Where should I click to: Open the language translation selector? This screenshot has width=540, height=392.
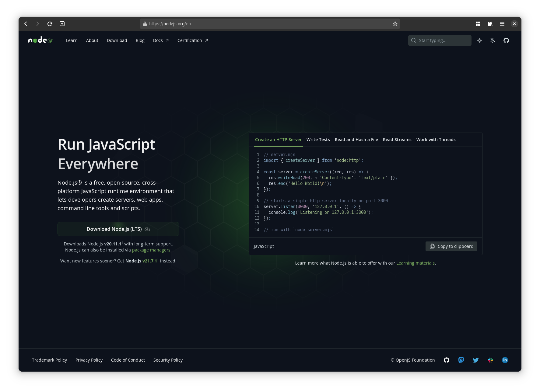(493, 40)
